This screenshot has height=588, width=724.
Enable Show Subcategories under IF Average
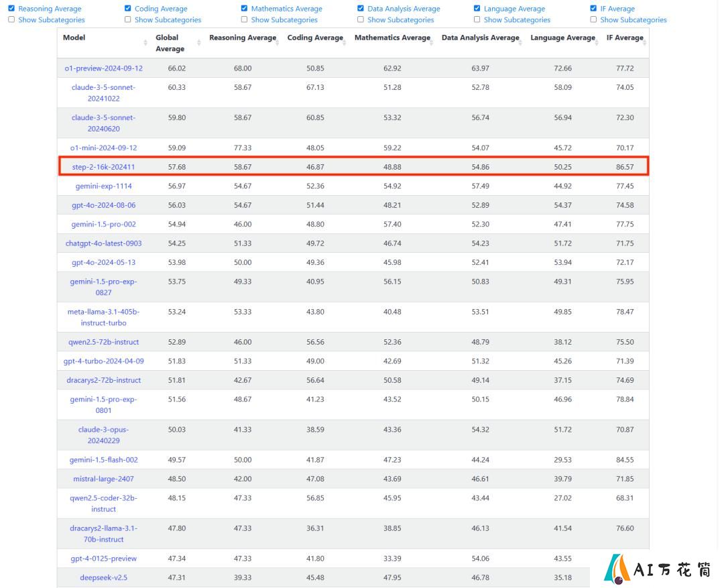pos(593,19)
